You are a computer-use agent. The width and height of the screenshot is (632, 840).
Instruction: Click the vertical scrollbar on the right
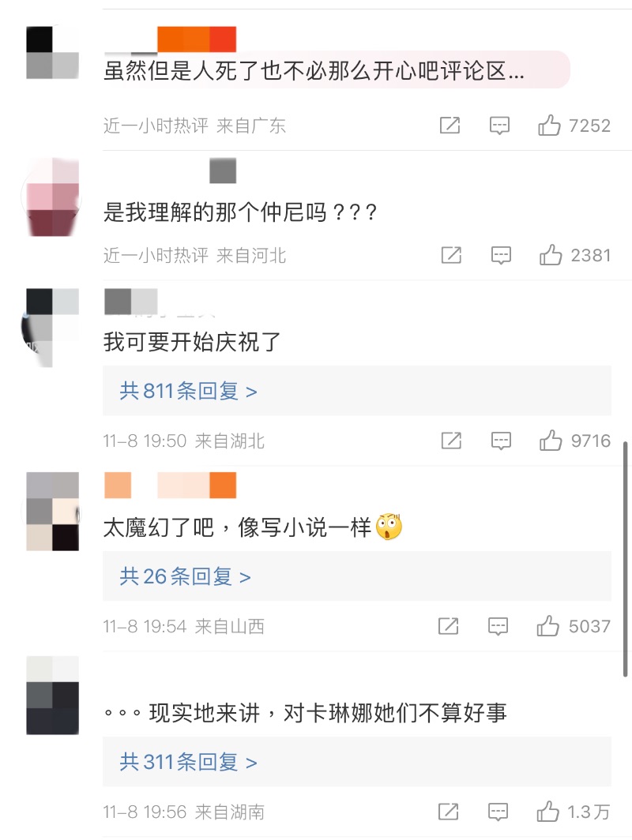pyautogui.click(x=625, y=559)
